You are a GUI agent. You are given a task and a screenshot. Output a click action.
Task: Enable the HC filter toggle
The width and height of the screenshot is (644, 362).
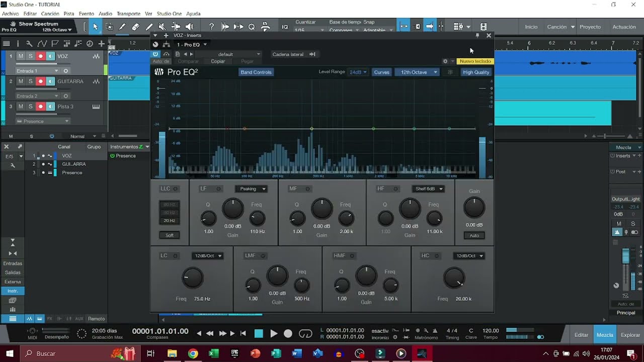tap(437, 256)
